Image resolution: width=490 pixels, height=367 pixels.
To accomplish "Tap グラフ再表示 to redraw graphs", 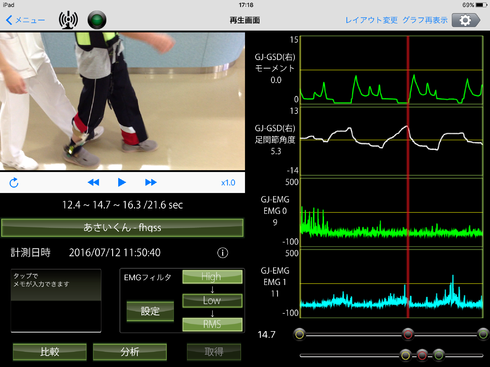I will pyautogui.click(x=425, y=20).
